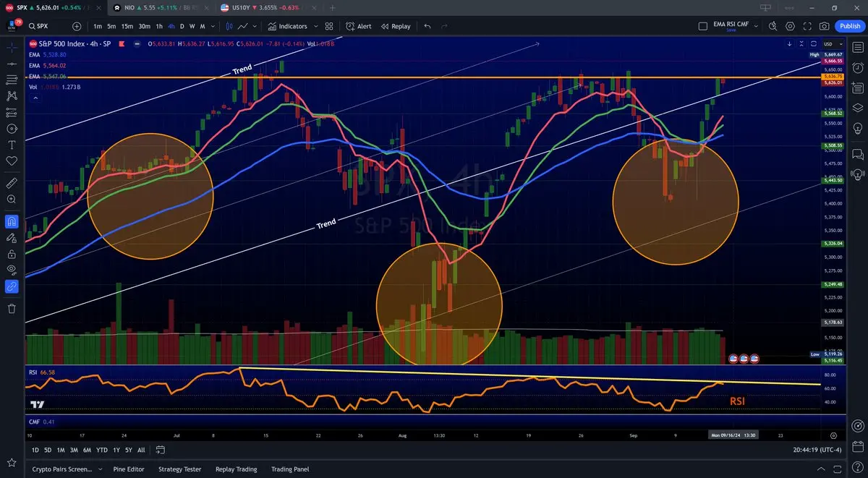This screenshot has width=868, height=478.
Task: Add a new chart tab
Action: point(333,7)
